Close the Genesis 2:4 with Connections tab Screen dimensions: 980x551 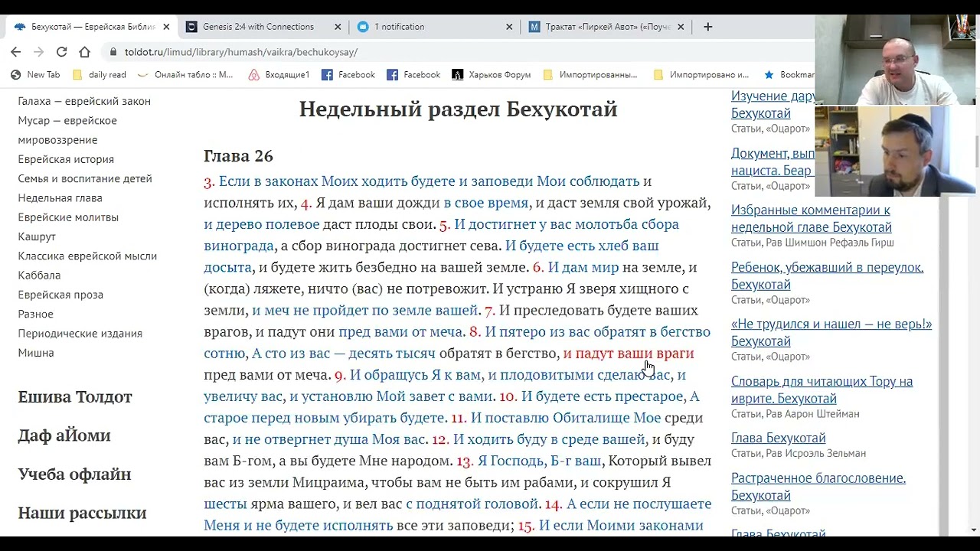tap(338, 27)
